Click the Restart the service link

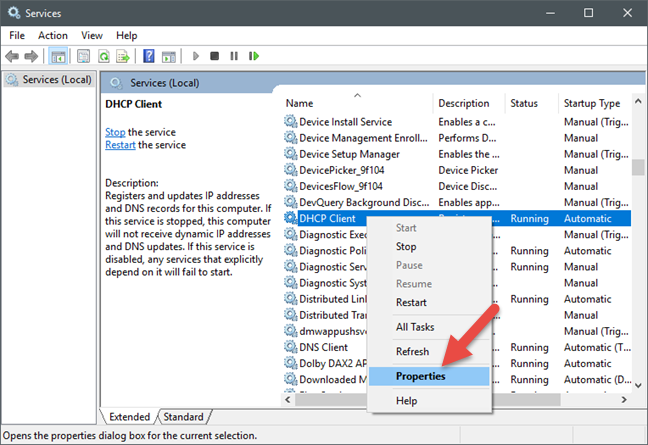120,145
